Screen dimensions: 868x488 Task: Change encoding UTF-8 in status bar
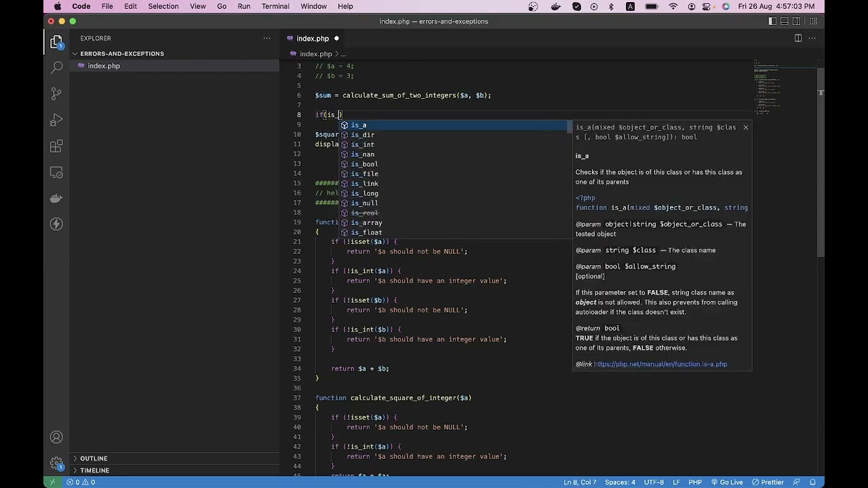(x=654, y=482)
